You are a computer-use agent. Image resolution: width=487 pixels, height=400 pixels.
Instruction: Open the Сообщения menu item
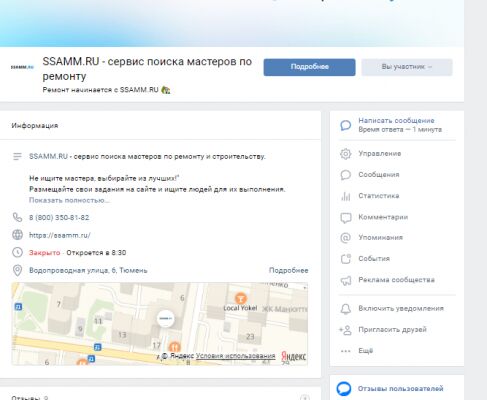379,175
